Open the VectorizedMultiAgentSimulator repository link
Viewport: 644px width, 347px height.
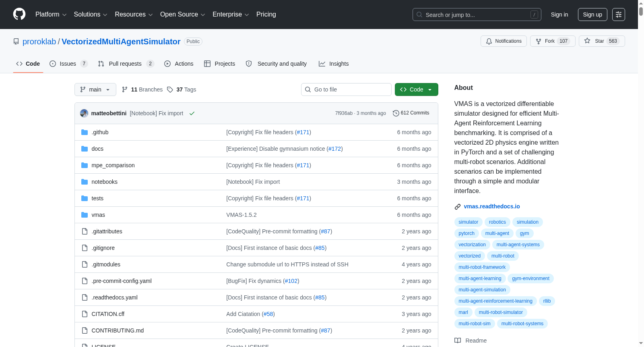click(x=121, y=42)
